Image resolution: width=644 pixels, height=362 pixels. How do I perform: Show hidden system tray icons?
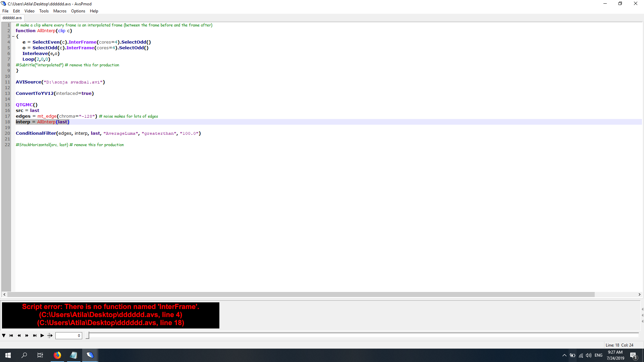click(x=564, y=355)
